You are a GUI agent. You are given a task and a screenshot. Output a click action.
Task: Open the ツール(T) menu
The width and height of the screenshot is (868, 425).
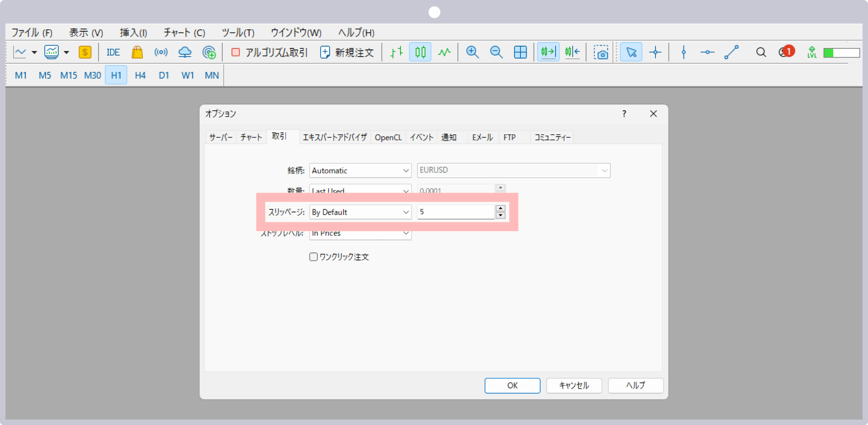[x=238, y=33]
